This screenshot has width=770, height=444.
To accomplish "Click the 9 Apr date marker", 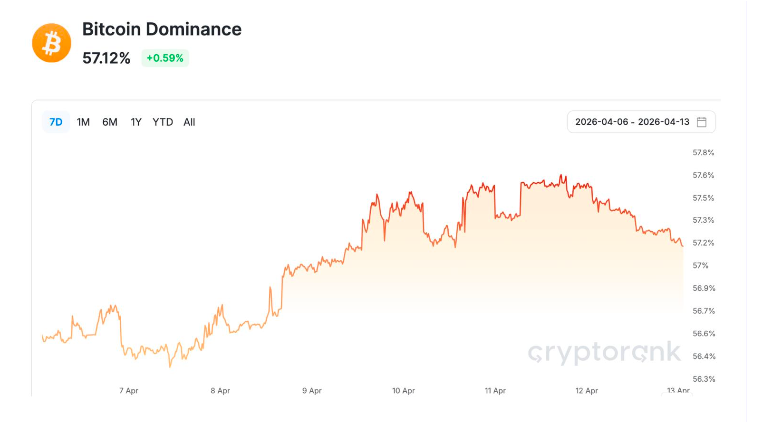I will click(311, 391).
